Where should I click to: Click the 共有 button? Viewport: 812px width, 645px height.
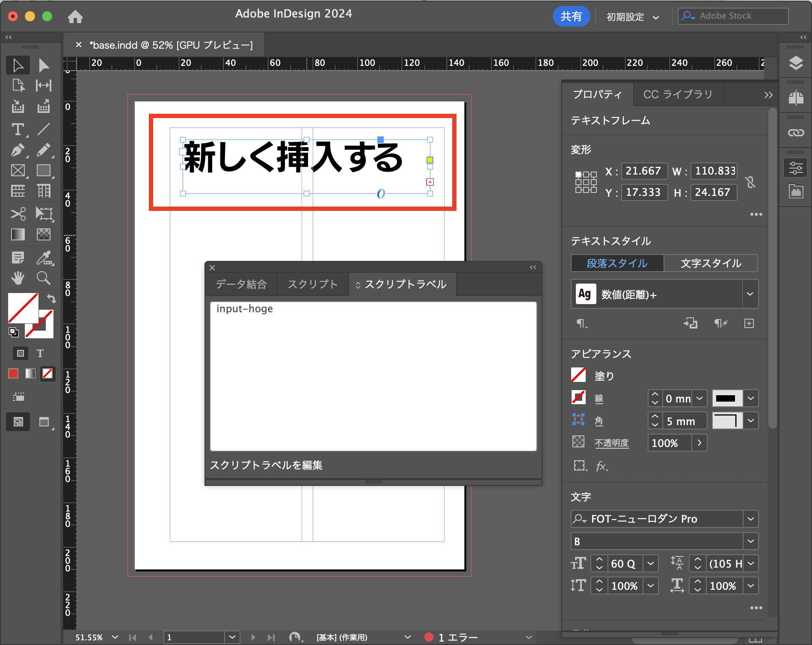[572, 16]
